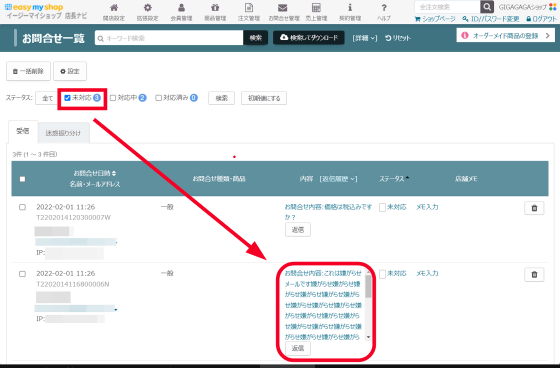Expand the [返信履歴] dropdown in header
Image resolution: width=560 pixels, height=368 pixels.
click(x=338, y=179)
